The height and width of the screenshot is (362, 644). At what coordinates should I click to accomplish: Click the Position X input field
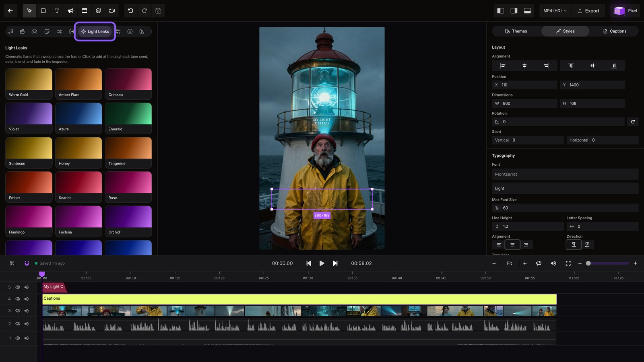524,85
